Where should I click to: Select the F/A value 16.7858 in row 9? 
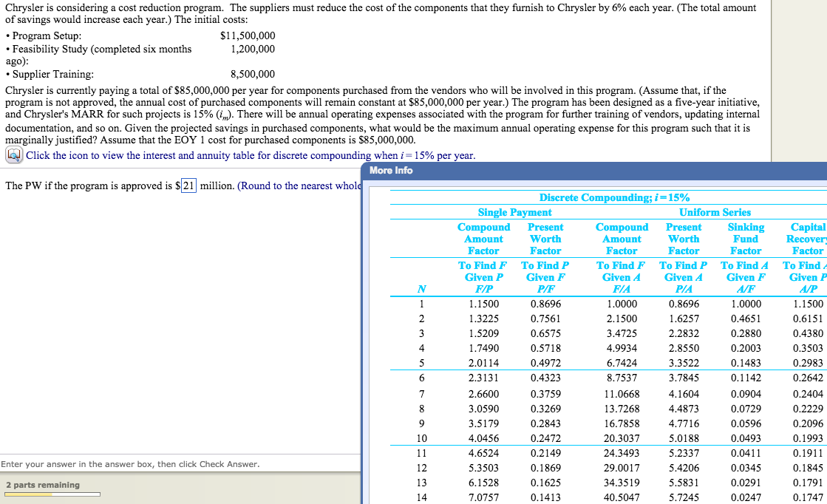pyautogui.click(x=622, y=423)
